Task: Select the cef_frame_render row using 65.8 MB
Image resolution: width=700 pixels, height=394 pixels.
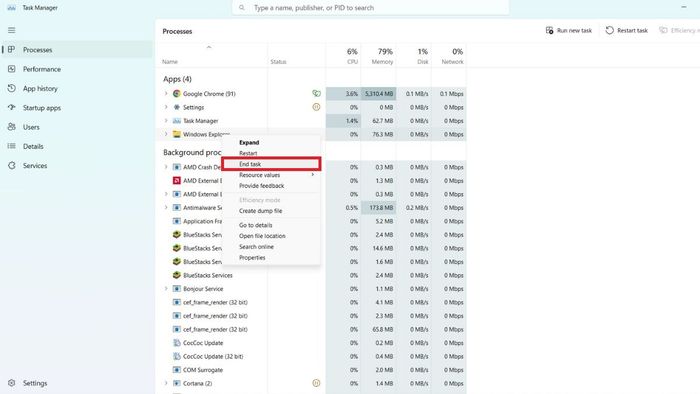Action: point(311,329)
